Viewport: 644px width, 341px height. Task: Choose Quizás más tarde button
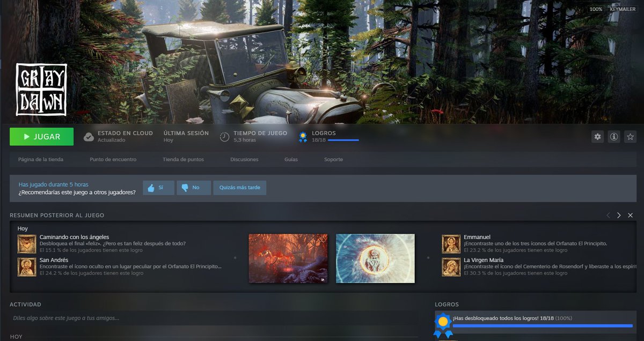(240, 188)
